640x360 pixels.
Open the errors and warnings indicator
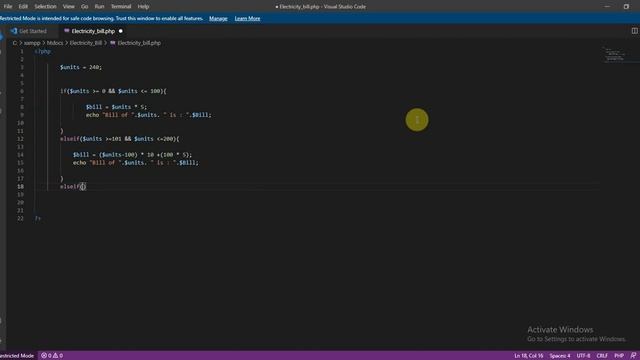[52, 356]
